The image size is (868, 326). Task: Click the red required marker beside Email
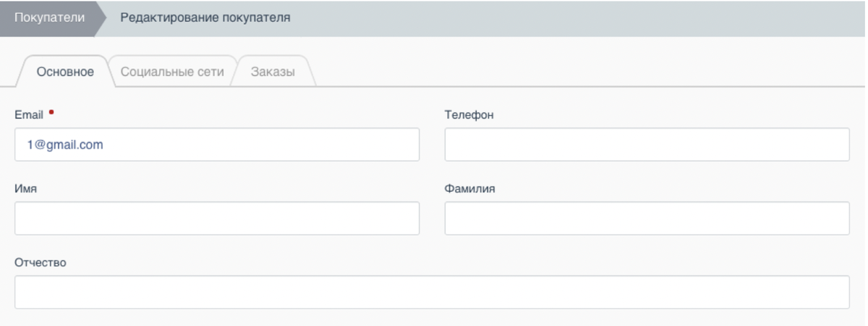(51, 112)
